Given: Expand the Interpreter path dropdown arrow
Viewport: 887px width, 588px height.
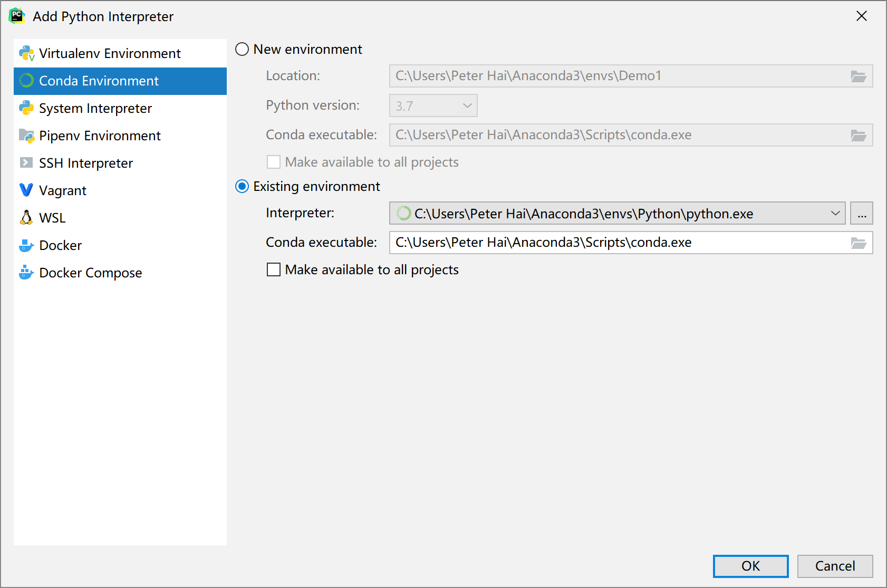Looking at the screenshot, I should (x=835, y=213).
